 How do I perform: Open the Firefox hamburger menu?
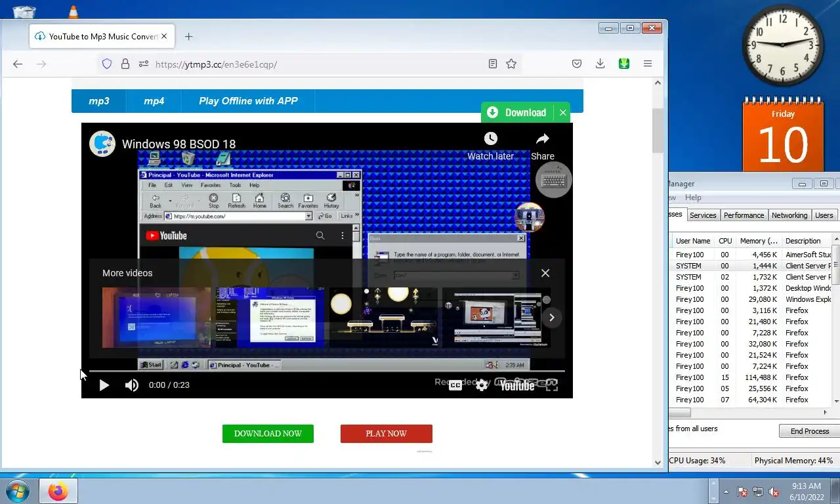648,64
